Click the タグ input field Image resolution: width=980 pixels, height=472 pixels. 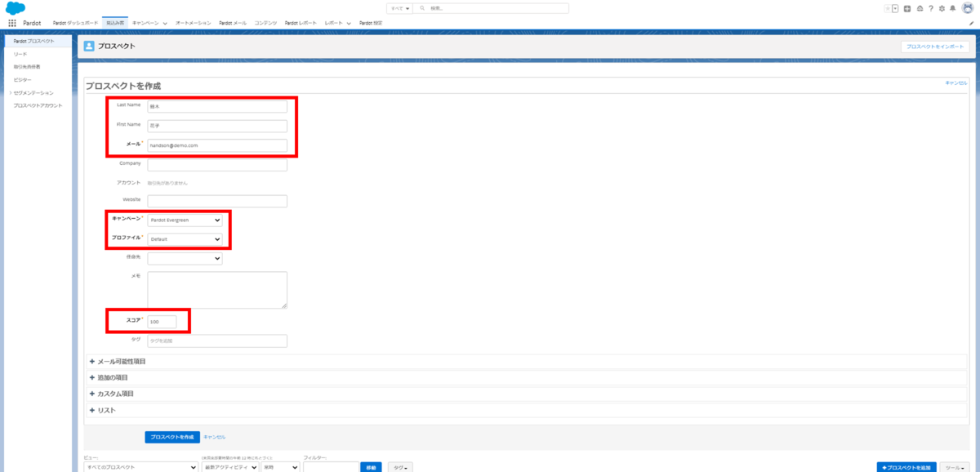217,341
